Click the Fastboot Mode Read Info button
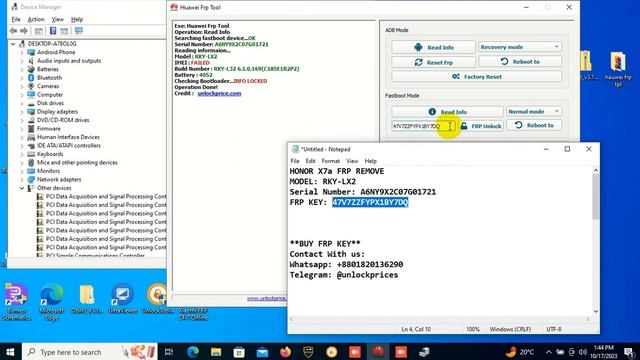The image size is (640, 360). click(447, 112)
